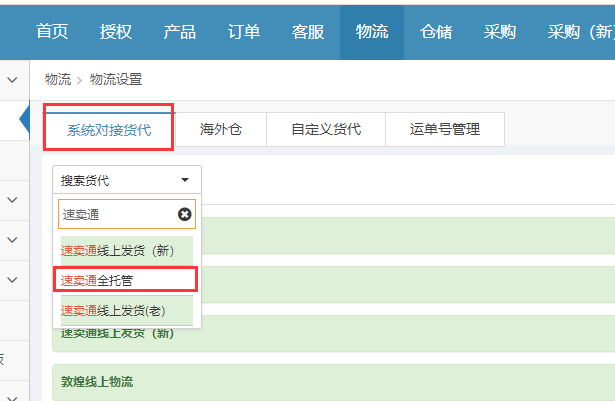Open the 产品 navigation menu
The width and height of the screenshot is (615, 401).
(180, 31)
